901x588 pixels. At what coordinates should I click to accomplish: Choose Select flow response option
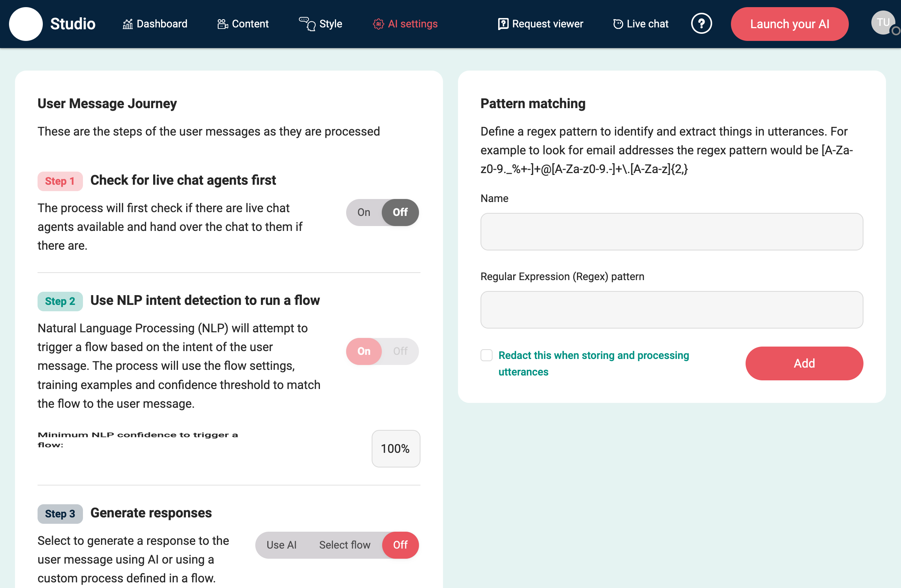pos(345,545)
